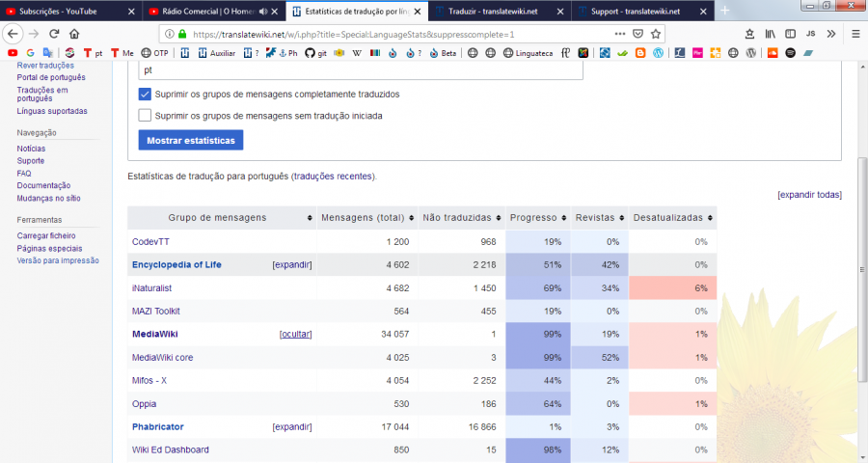This screenshot has height=463, width=868.
Task: Sort by 'Não traduzidas' column
Action: (x=462, y=218)
